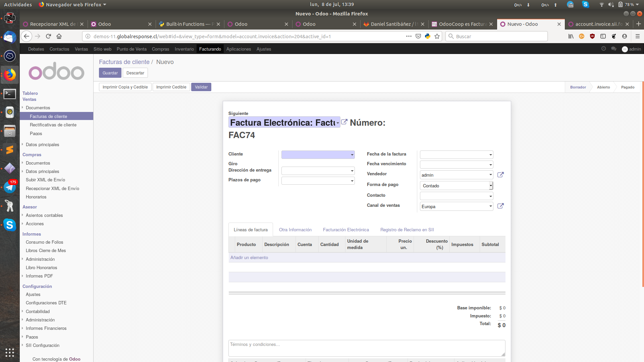Viewport: 644px width, 362px height.
Task: Open Canal de ventas record via external link icon
Action: (x=500, y=206)
